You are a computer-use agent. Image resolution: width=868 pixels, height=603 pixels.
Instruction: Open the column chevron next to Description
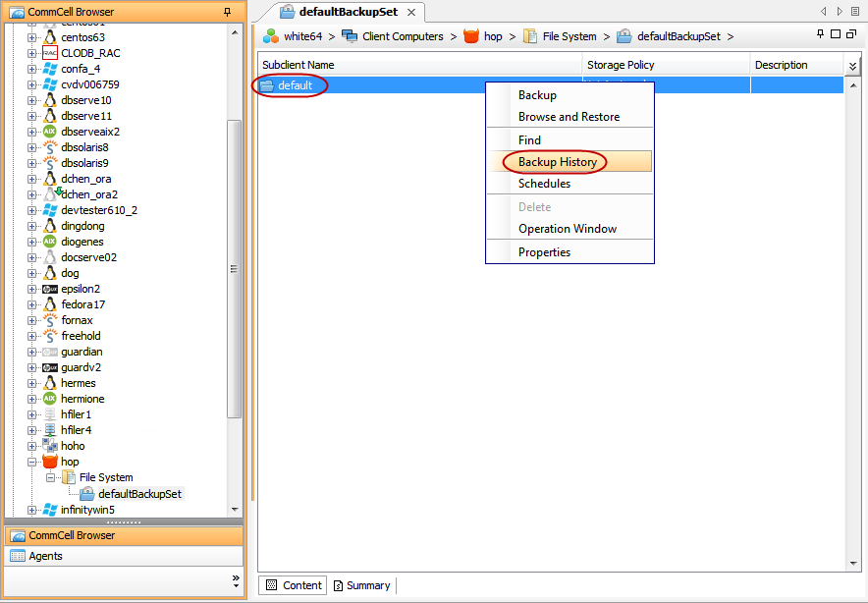tap(852, 65)
